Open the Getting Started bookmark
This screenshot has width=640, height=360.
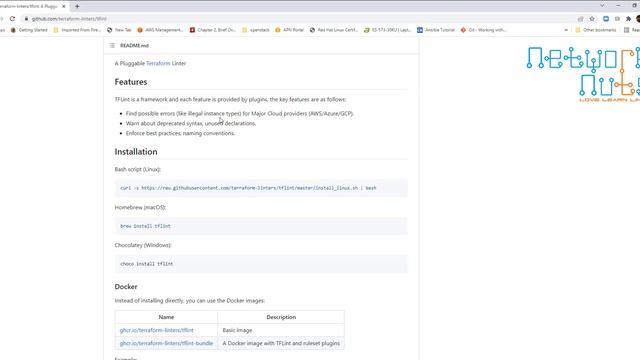[x=29, y=30]
